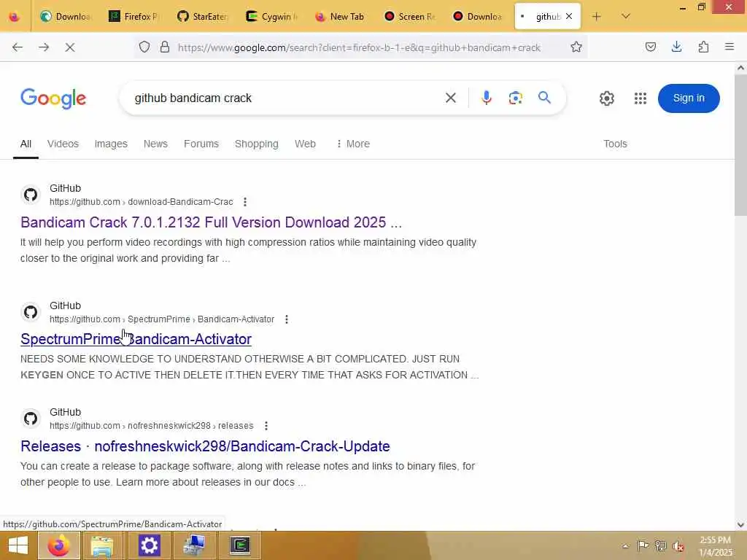Select the Shopping search filter
Screen dimensions: 747x560
[x=256, y=144]
